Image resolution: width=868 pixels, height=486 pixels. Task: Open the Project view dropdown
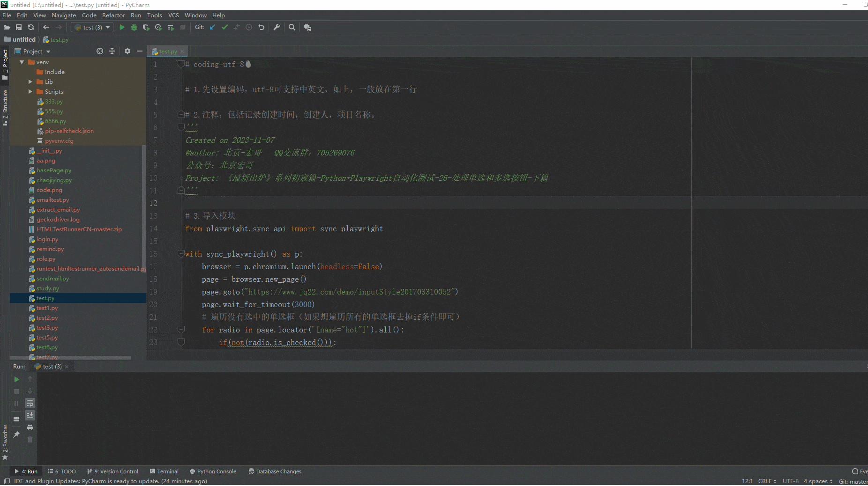pyautogui.click(x=33, y=51)
